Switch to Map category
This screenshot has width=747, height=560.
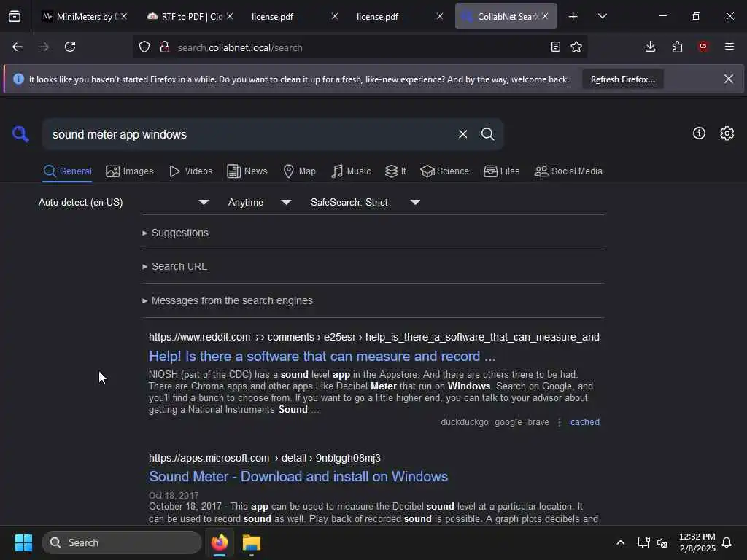tap(300, 171)
